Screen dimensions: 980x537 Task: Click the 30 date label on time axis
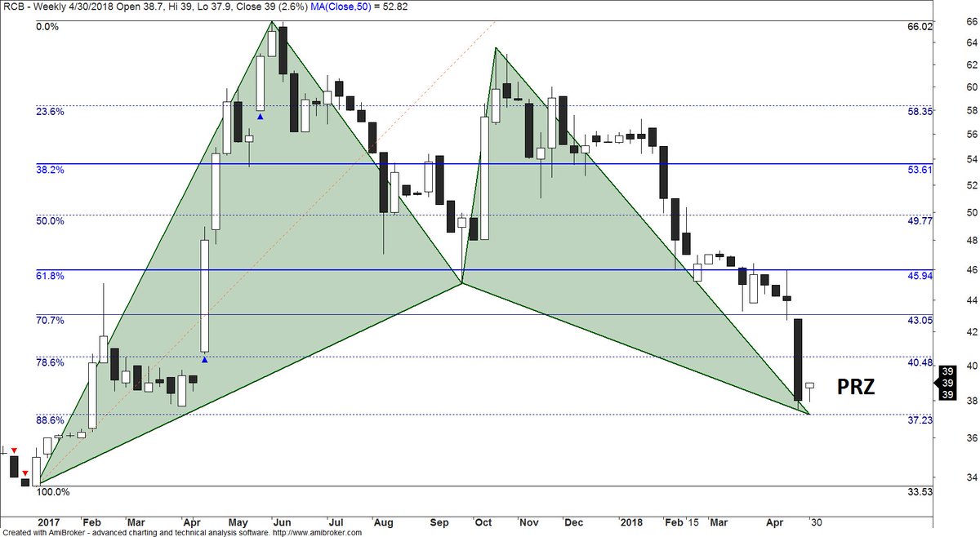click(815, 521)
